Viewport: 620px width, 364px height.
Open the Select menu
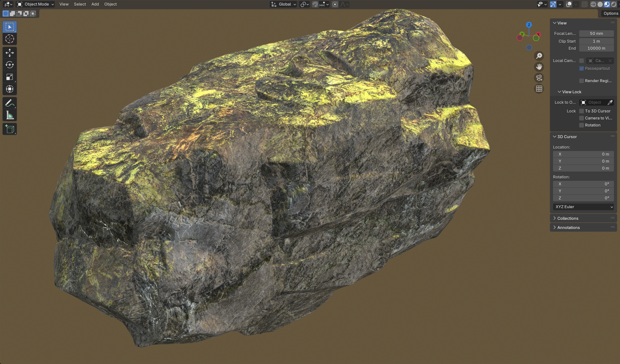[x=80, y=4]
